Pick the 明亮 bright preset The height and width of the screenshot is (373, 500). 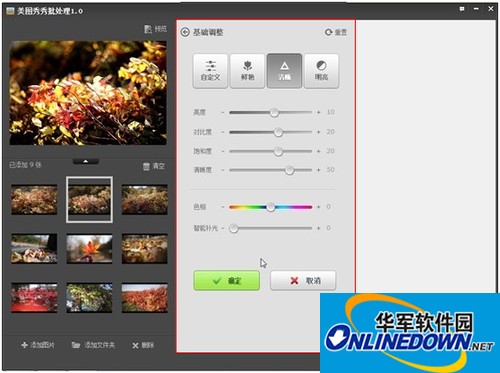[321, 71]
